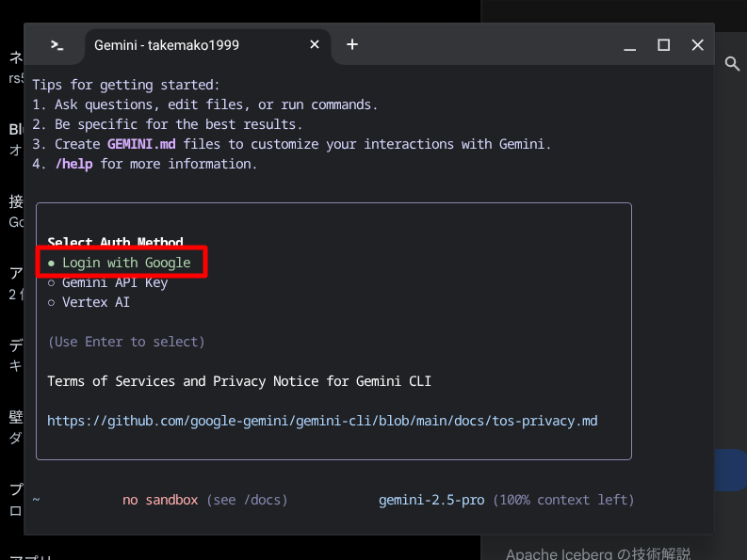747x560 pixels.
Task: Click the /help command text
Action: tap(73, 164)
